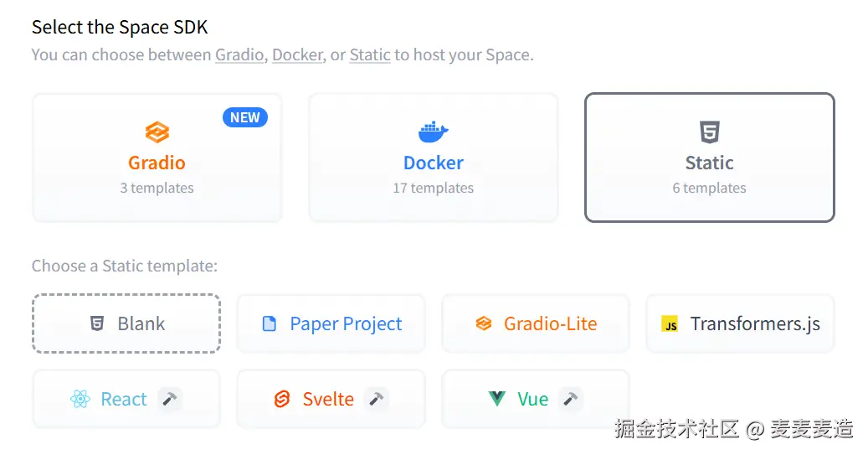Screen dimensions: 868x455
Task: Select the Gradio SDK card
Action: click(157, 158)
